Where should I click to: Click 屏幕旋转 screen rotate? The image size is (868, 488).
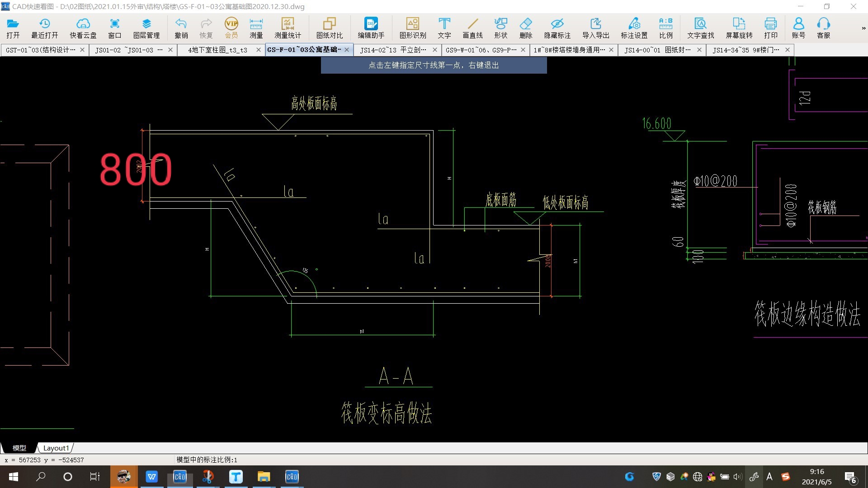pos(739,28)
